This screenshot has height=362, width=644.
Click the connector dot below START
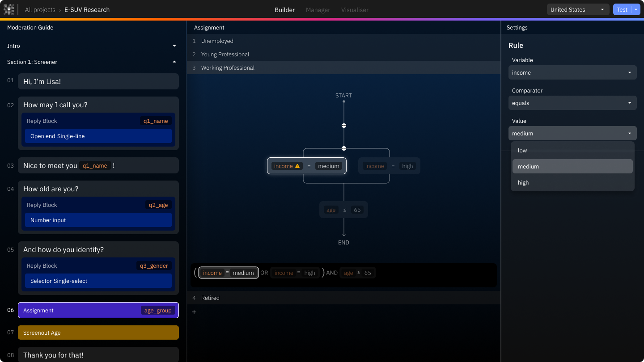[x=343, y=126]
